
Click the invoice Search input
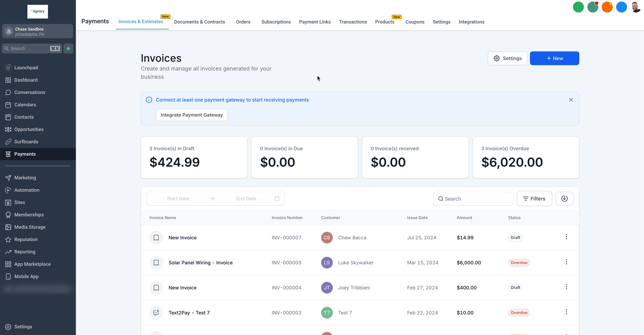point(473,199)
